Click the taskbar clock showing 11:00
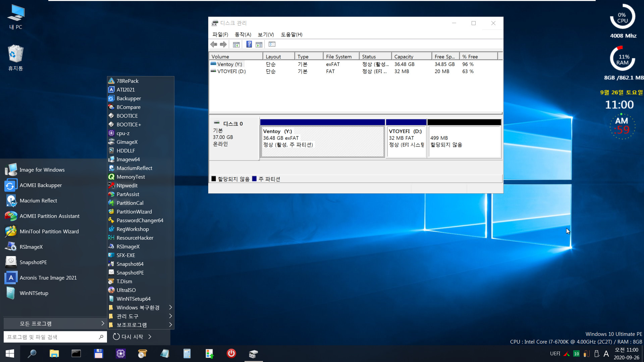Viewport: 644px width, 362px height. point(626,354)
